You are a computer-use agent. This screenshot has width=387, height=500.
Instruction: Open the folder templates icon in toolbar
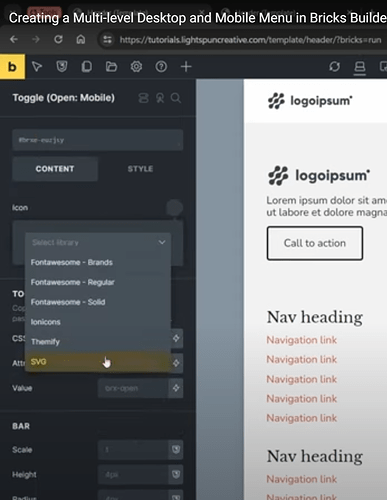tap(111, 67)
